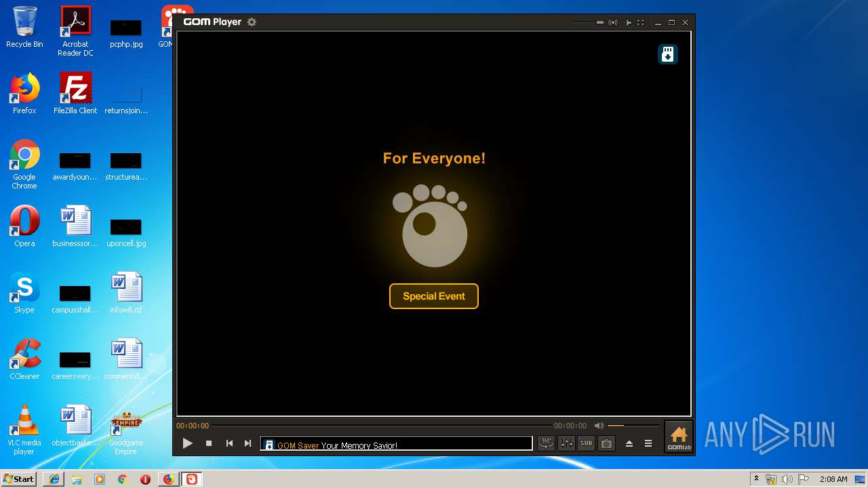Open Internet Explorer from taskbar
868x488 pixels.
54,479
